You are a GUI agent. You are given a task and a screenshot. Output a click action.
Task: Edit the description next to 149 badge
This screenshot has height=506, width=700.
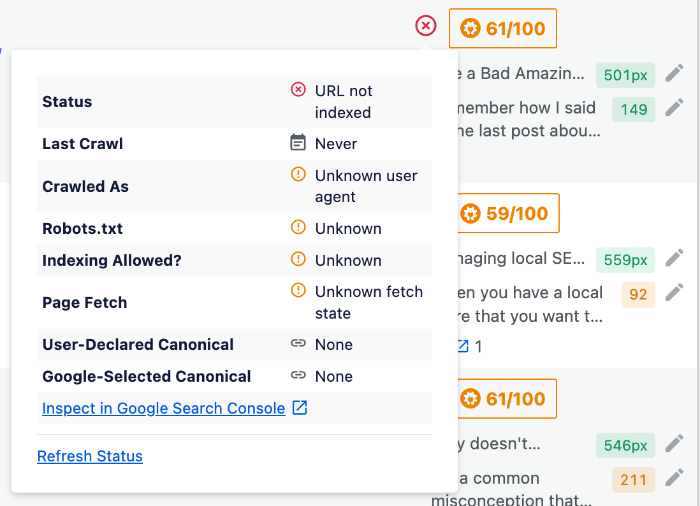click(x=674, y=108)
